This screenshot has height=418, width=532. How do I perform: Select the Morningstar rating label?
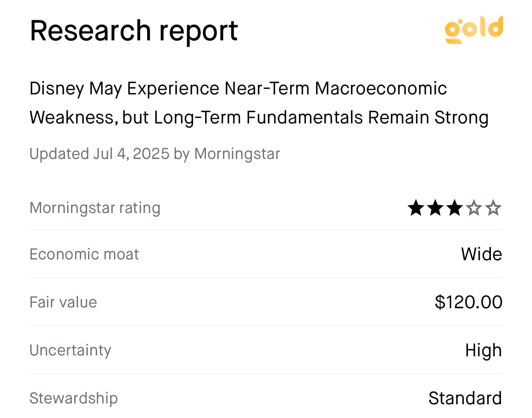pyautogui.click(x=95, y=208)
